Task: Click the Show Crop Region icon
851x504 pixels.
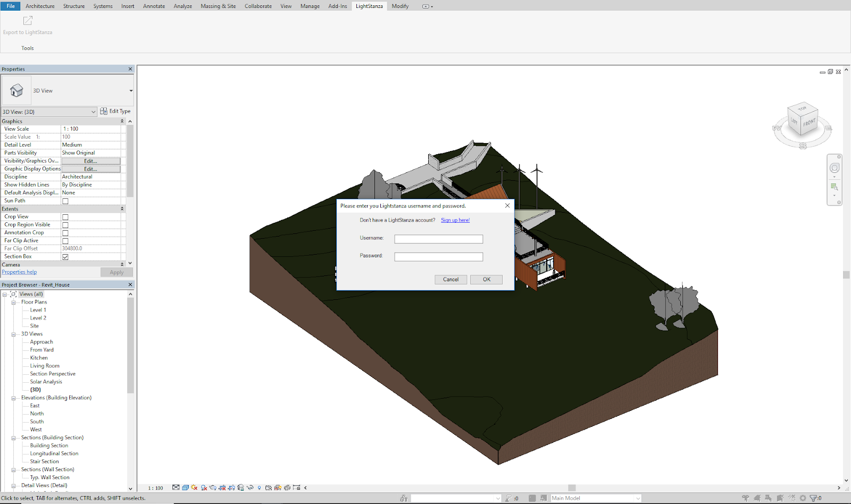Action: tap(231, 488)
